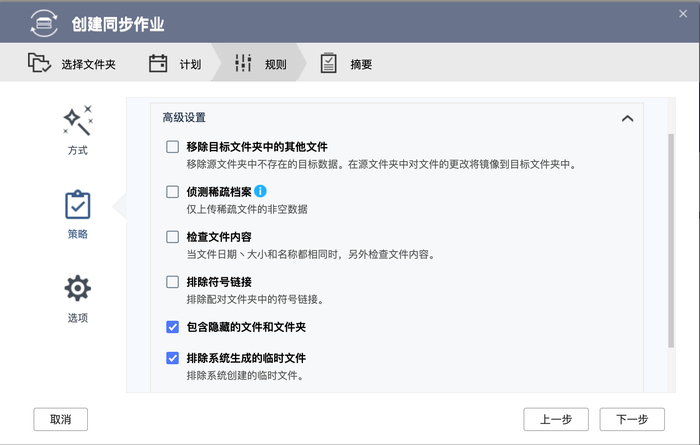Screen dimensions: 700x445
Task: Go back with 上一步 button
Action: click(556, 419)
